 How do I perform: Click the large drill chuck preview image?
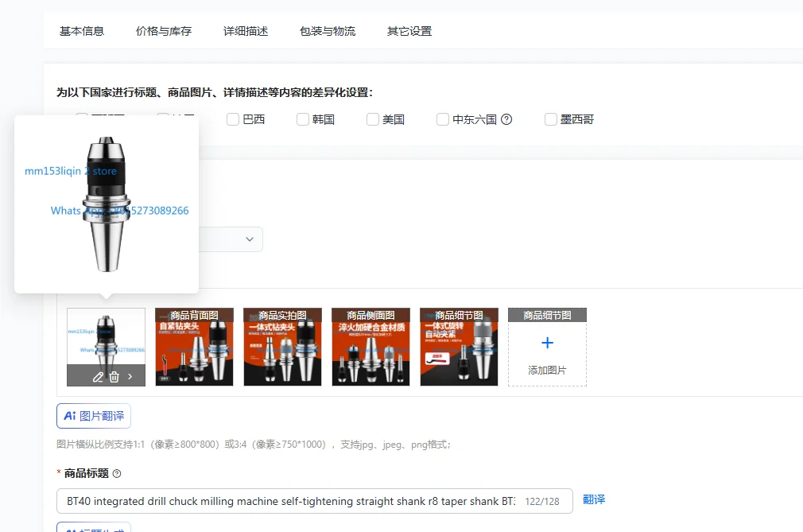pyautogui.click(x=107, y=204)
